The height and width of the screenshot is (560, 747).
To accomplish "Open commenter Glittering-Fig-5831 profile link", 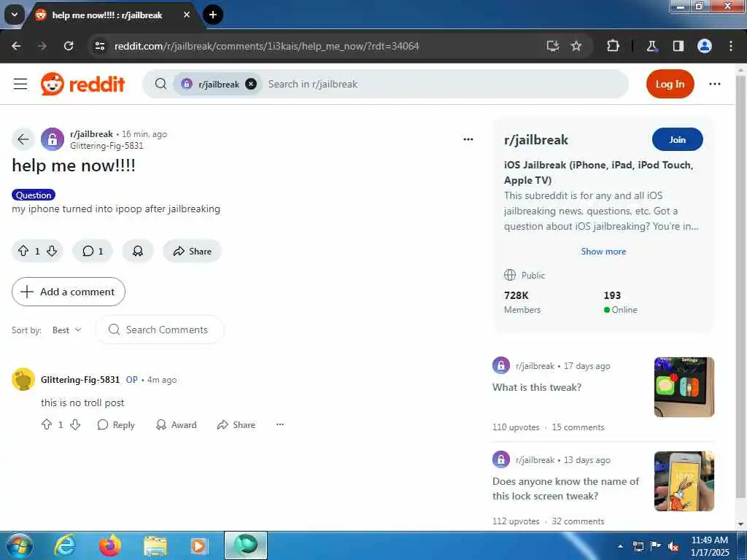I will (x=80, y=379).
